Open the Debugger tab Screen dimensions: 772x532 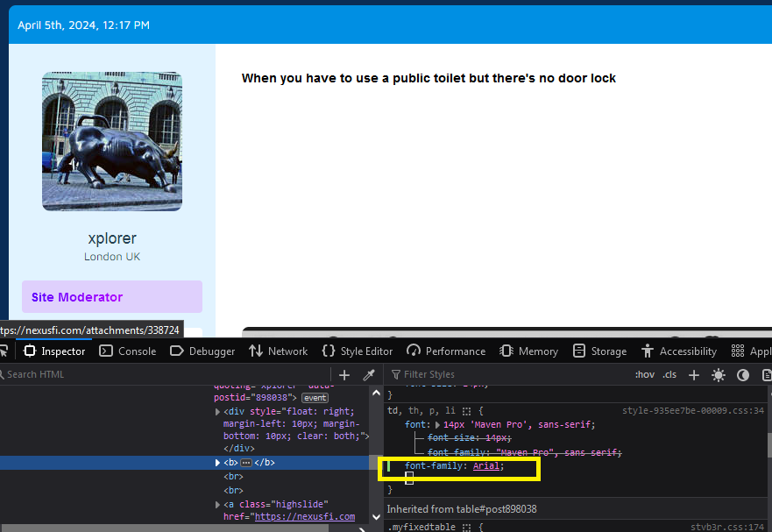202,351
